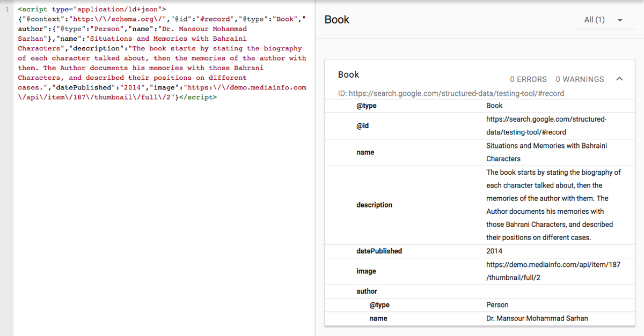Click the dropdown arrow beside All (1)
Viewport: 644px width, 336px height.
coord(620,20)
